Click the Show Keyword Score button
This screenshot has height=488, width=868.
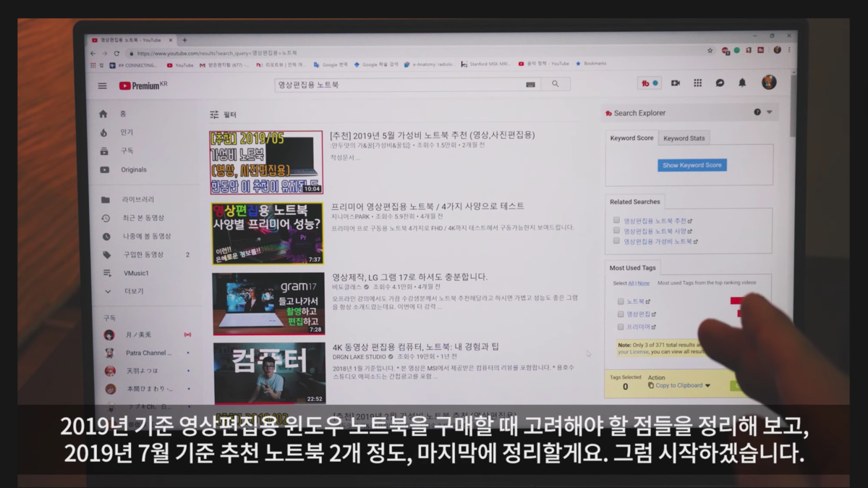692,165
